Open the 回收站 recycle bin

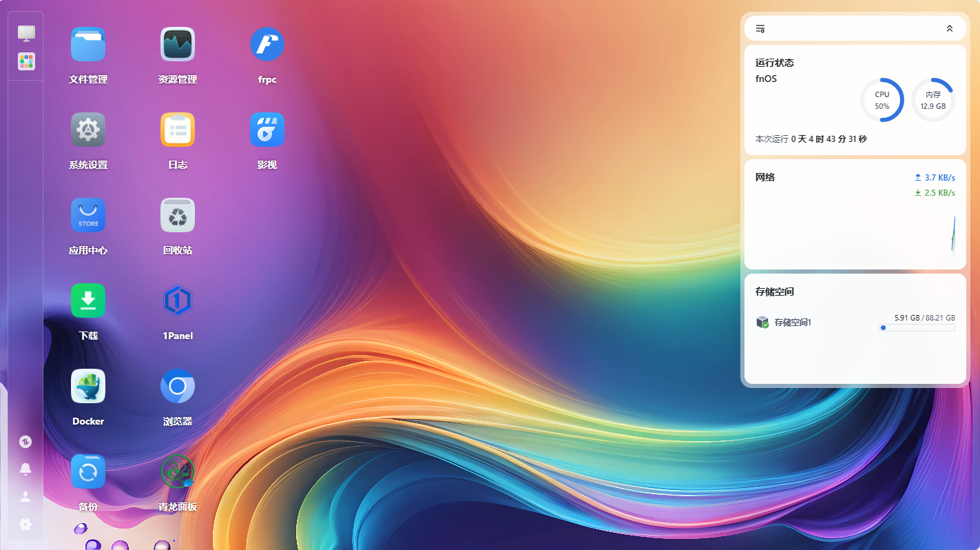click(178, 216)
